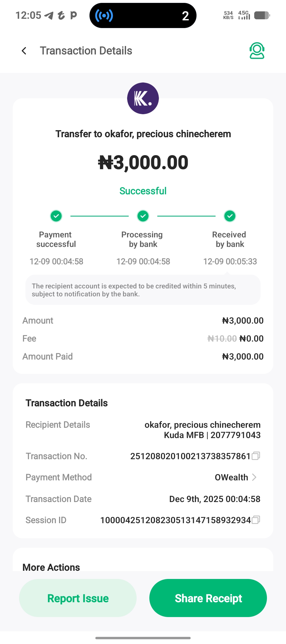
Task: Expand the More Actions section
Action: tap(51, 567)
